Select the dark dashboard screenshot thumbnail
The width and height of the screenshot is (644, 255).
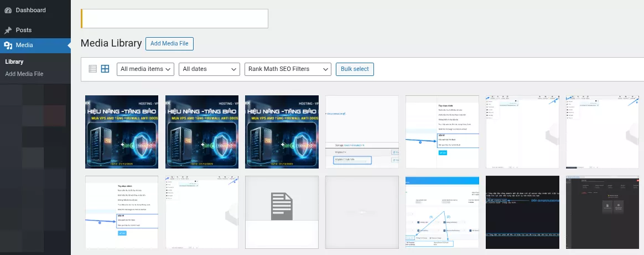(603, 212)
